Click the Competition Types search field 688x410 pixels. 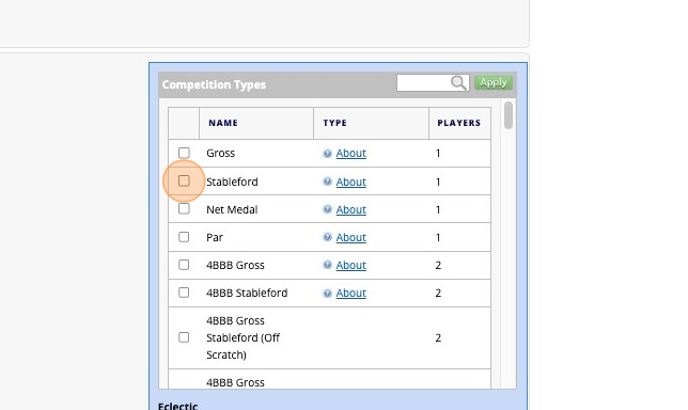pyautogui.click(x=424, y=83)
